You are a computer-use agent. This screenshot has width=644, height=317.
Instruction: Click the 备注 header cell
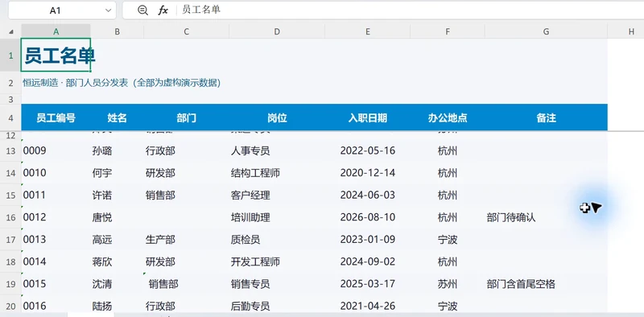point(546,117)
